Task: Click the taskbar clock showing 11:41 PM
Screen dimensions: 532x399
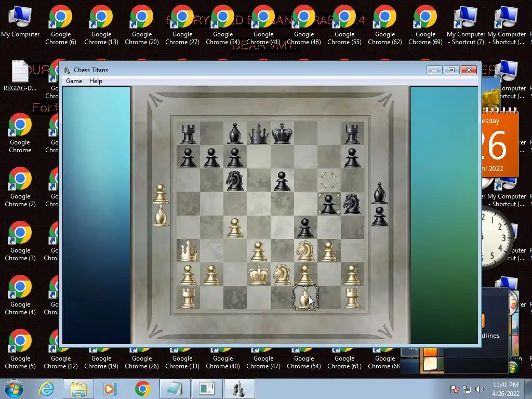Action: [x=506, y=389]
